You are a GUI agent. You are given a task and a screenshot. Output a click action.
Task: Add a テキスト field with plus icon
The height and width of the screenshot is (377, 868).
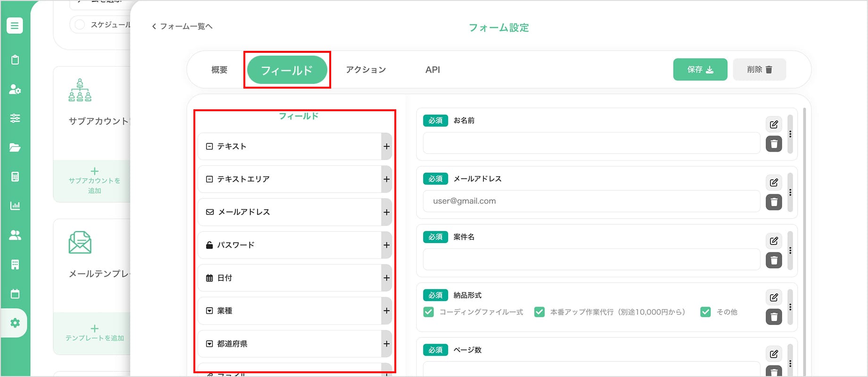click(386, 146)
